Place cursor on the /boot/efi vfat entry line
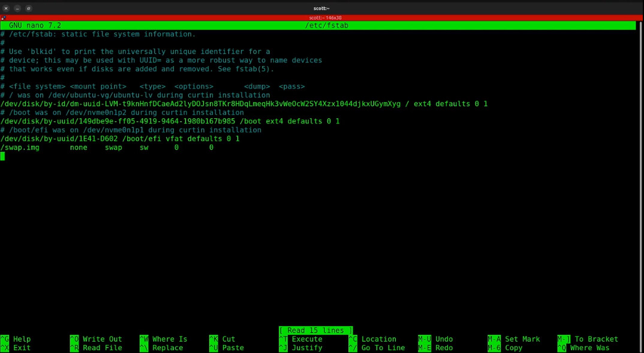 [x=120, y=139]
